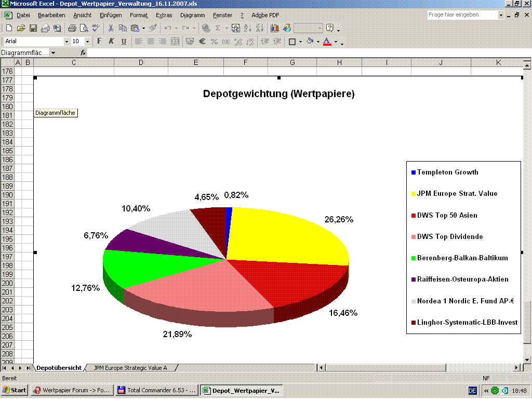The height and width of the screenshot is (399, 532).
Task: Open the Bearbeiten menu
Action: 51,15
